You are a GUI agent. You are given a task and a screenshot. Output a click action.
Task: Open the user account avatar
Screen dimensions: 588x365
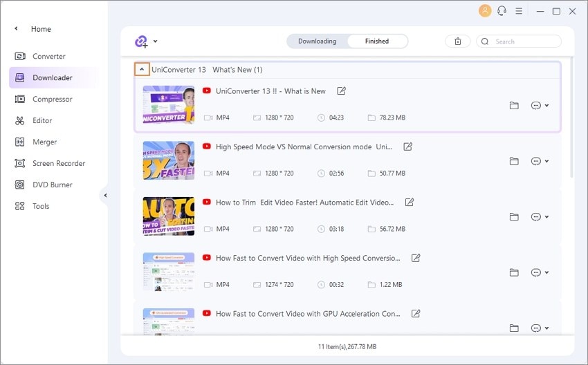(485, 10)
